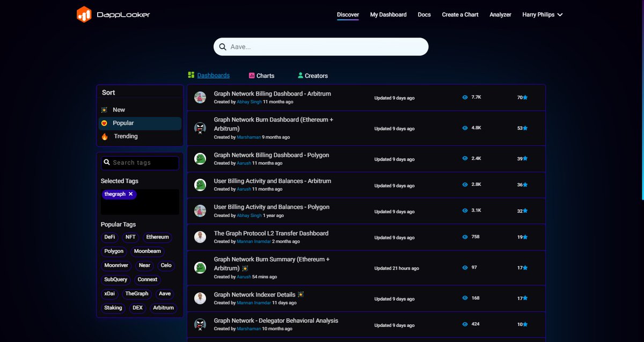The width and height of the screenshot is (644, 342).
Task: Sort dashboards by Popular
Action: coord(140,123)
